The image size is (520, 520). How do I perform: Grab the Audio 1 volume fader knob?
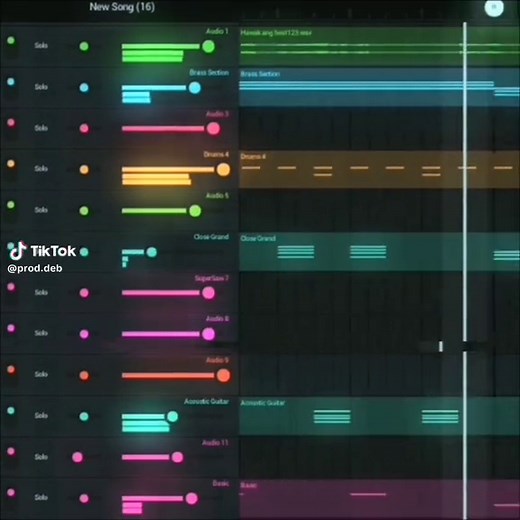coord(208,47)
